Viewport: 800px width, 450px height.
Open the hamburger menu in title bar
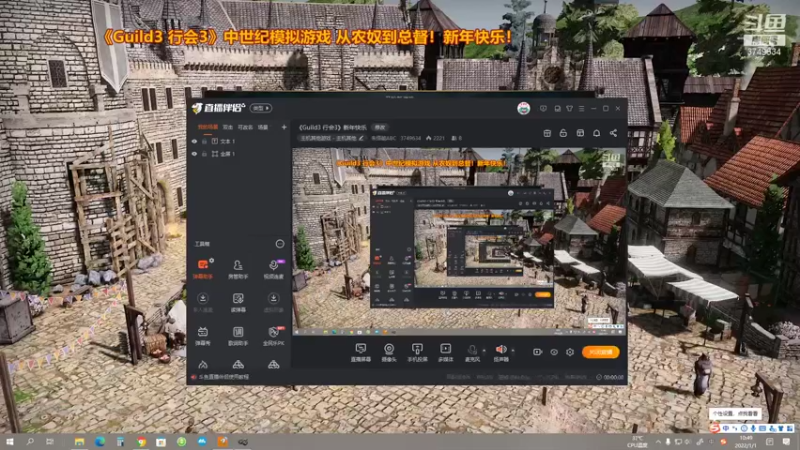pos(582,109)
